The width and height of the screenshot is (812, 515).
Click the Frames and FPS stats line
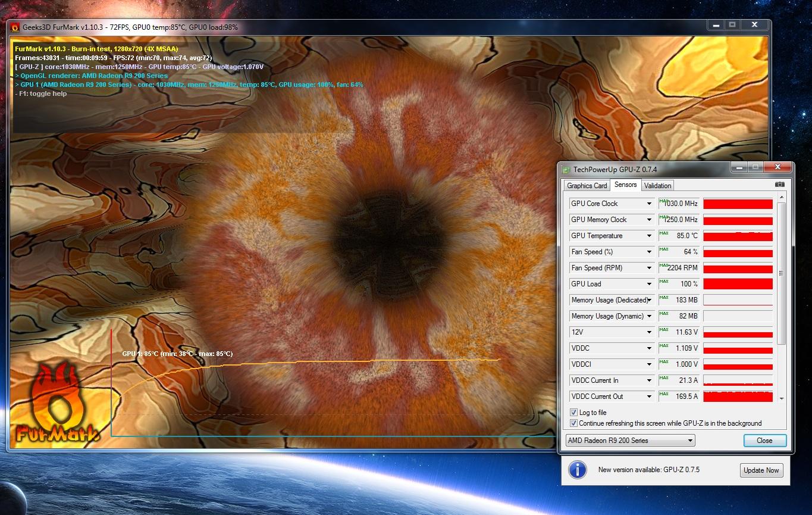(x=114, y=58)
